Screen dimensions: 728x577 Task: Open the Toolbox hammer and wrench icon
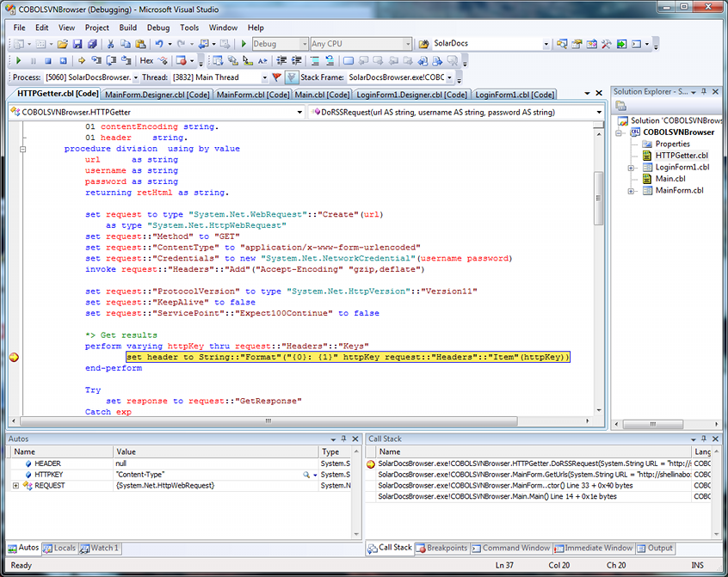[x=607, y=44]
